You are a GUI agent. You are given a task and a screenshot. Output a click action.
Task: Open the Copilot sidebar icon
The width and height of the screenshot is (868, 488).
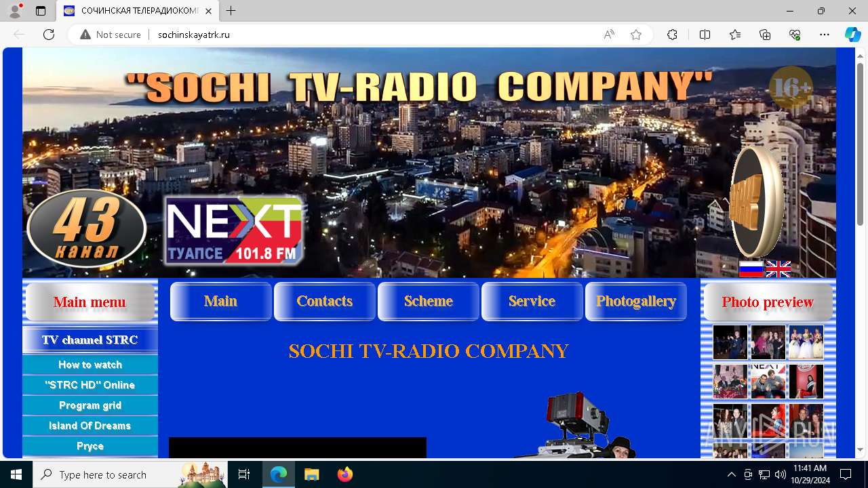click(852, 35)
